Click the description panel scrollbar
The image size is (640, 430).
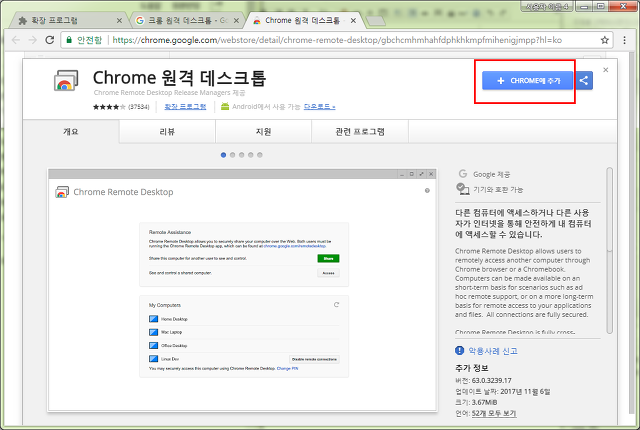[x=610, y=250]
